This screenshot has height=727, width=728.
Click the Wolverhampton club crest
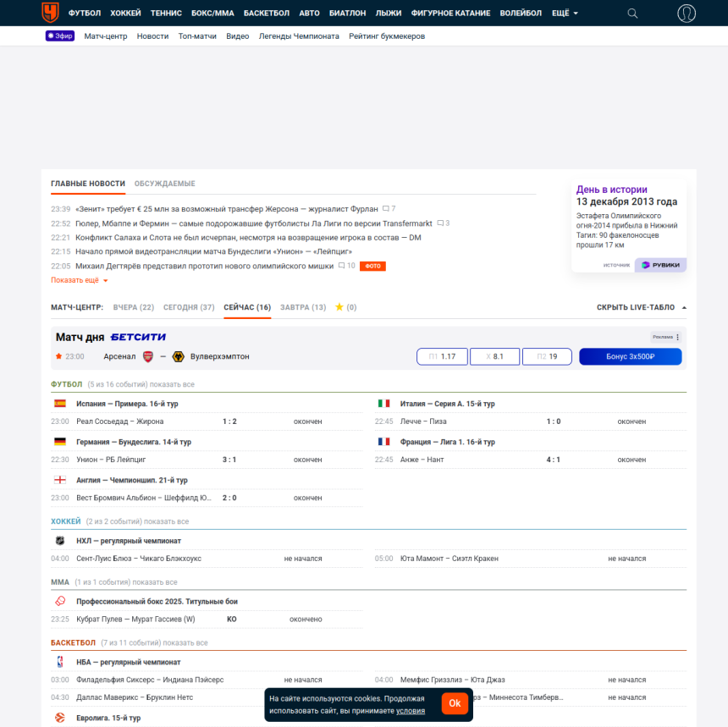179,356
